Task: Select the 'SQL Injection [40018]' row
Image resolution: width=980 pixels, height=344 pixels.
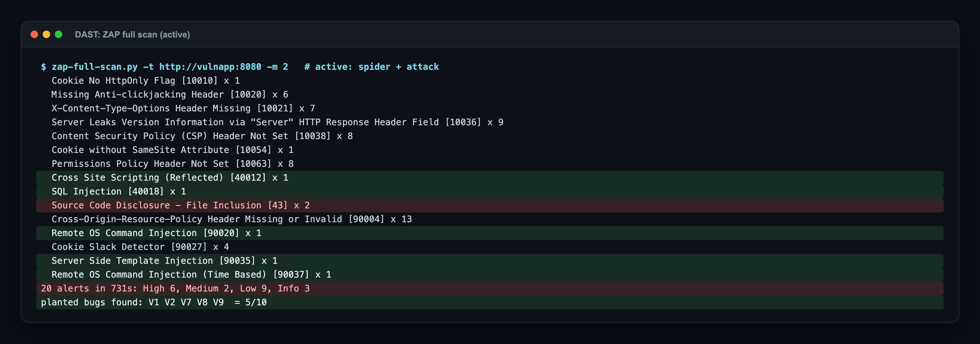Action: [x=490, y=192]
